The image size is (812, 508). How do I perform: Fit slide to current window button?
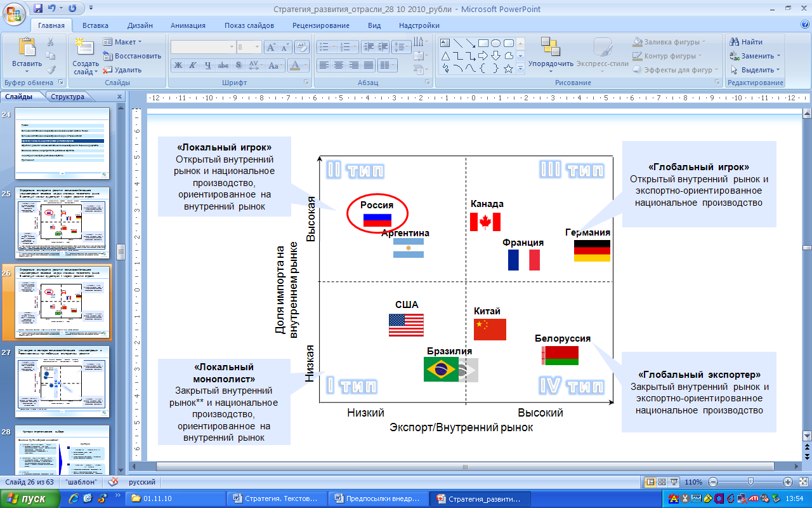point(802,482)
